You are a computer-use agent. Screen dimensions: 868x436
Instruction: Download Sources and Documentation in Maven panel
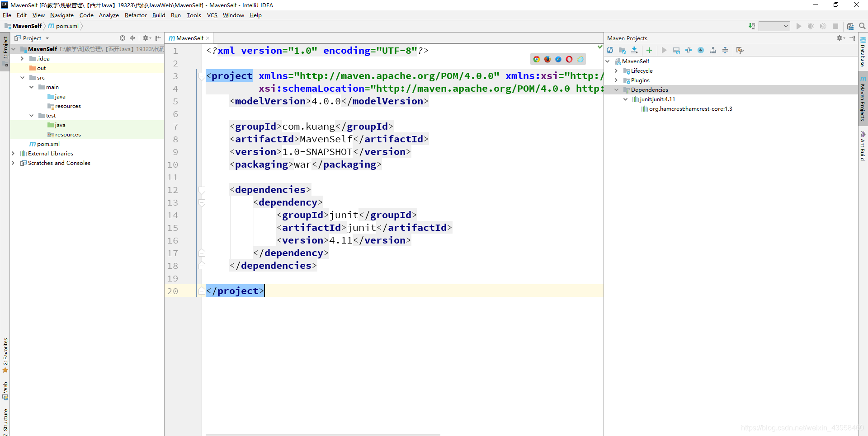634,50
